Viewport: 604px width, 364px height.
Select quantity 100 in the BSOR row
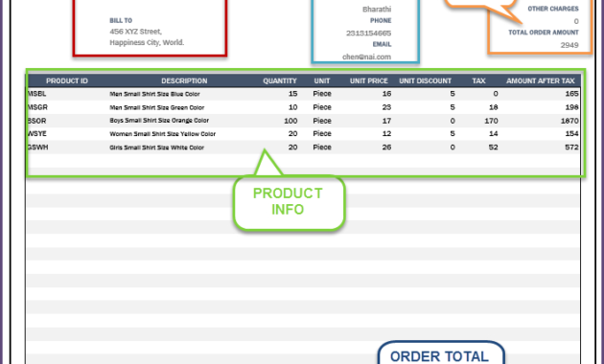coord(290,121)
